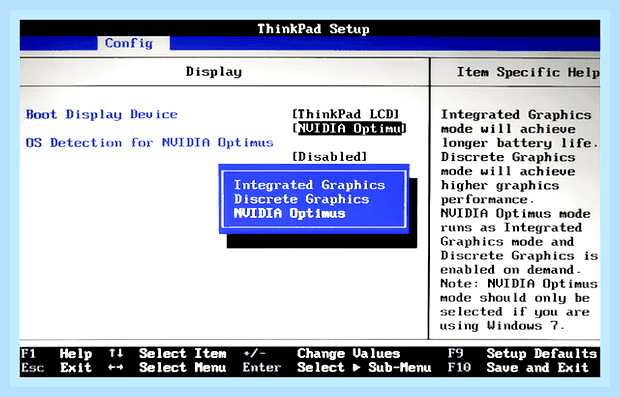The width and height of the screenshot is (620, 397).
Task: Choose Integrated Graphics in popup list
Action: [309, 185]
